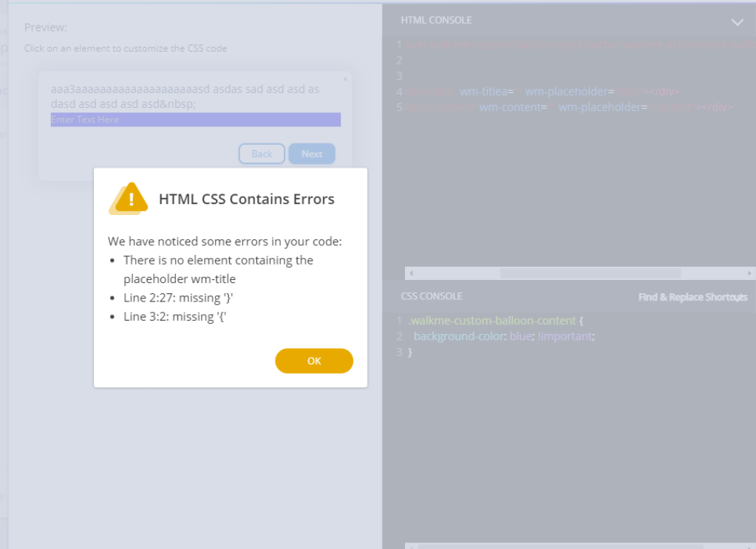Click the CSS console bottom scrollbar left arrow
This screenshot has height=549, width=756.
[x=411, y=546]
